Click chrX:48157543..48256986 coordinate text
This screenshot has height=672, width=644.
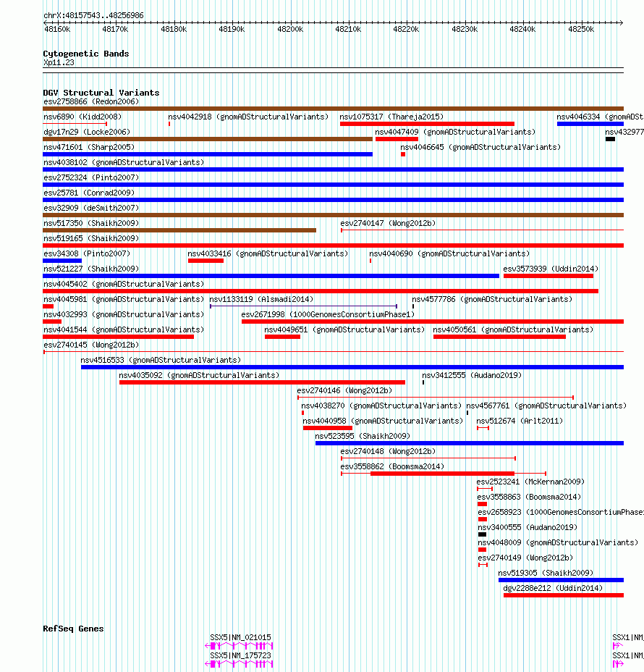[94, 15]
